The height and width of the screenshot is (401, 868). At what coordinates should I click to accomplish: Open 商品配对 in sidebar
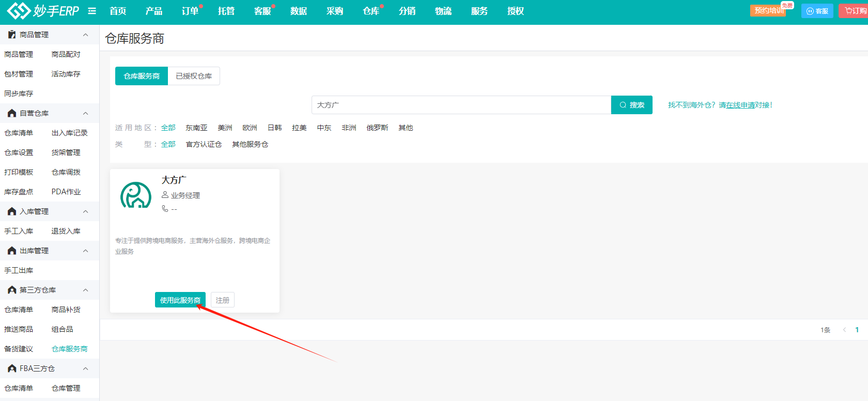(x=66, y=54)
